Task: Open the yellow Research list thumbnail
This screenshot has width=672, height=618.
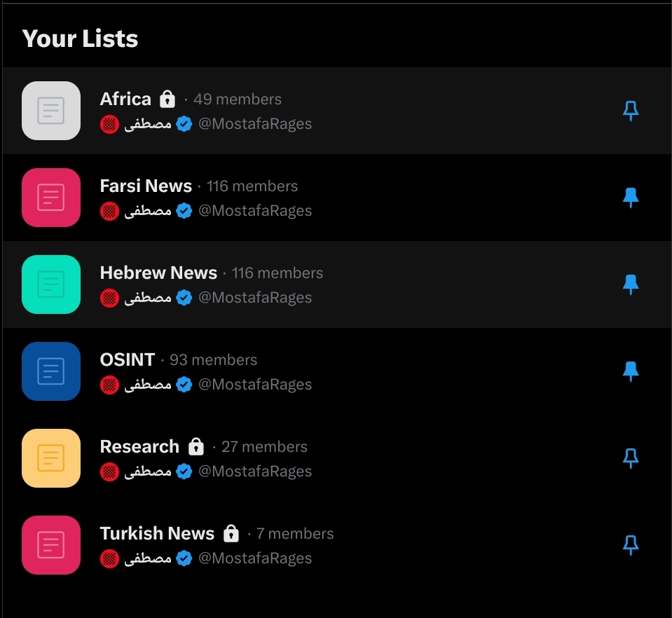Action: [x=51, y=458]
